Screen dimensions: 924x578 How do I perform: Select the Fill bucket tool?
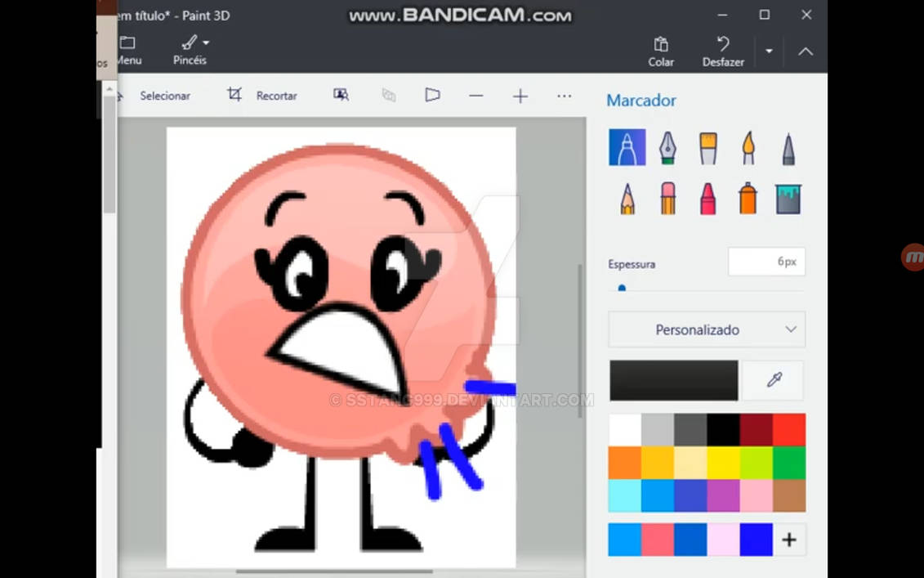pos(788,198)
